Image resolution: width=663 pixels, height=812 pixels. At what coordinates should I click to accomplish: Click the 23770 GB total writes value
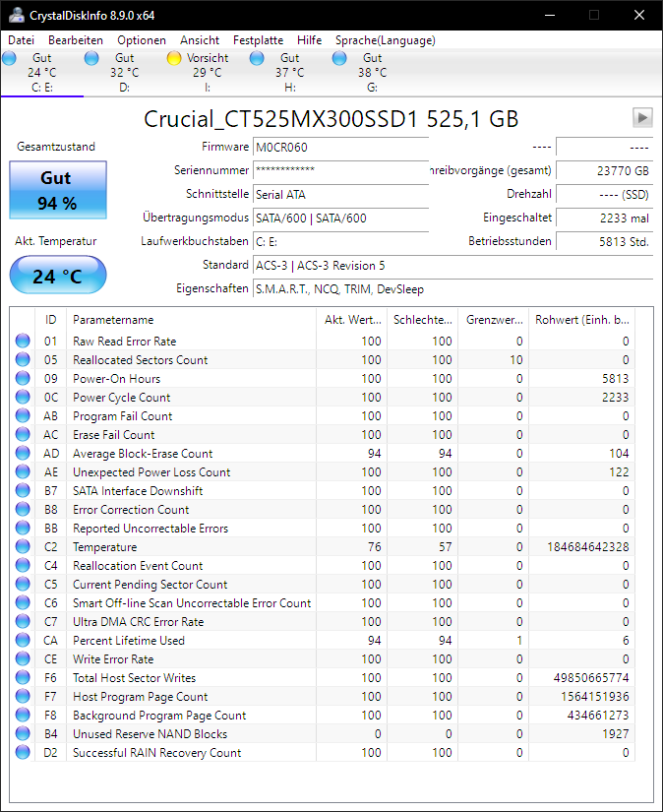605,170
